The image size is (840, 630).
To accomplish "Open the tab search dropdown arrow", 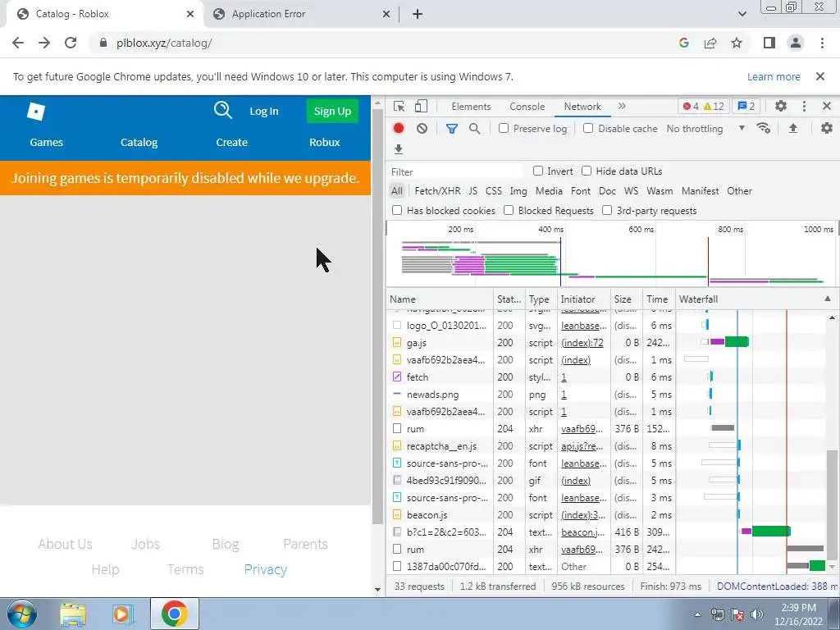I will point(742,14).
